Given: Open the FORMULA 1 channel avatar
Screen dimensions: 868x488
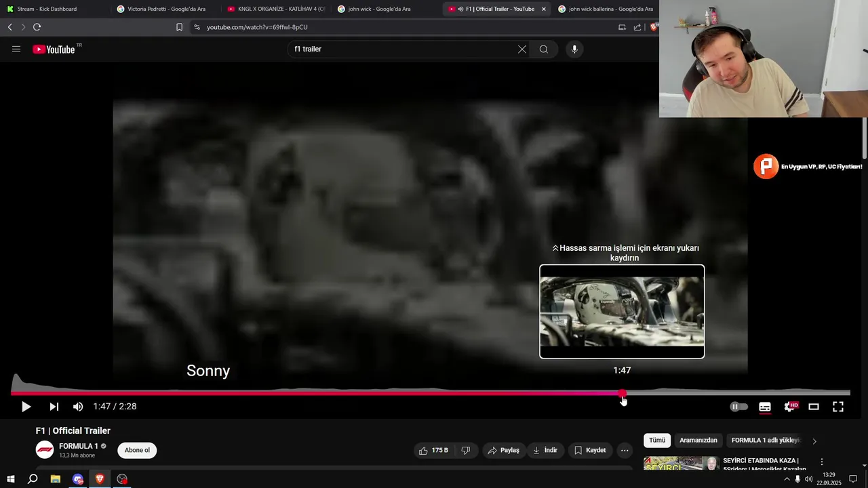Looking at the screenshot, I should coord(45,450).
